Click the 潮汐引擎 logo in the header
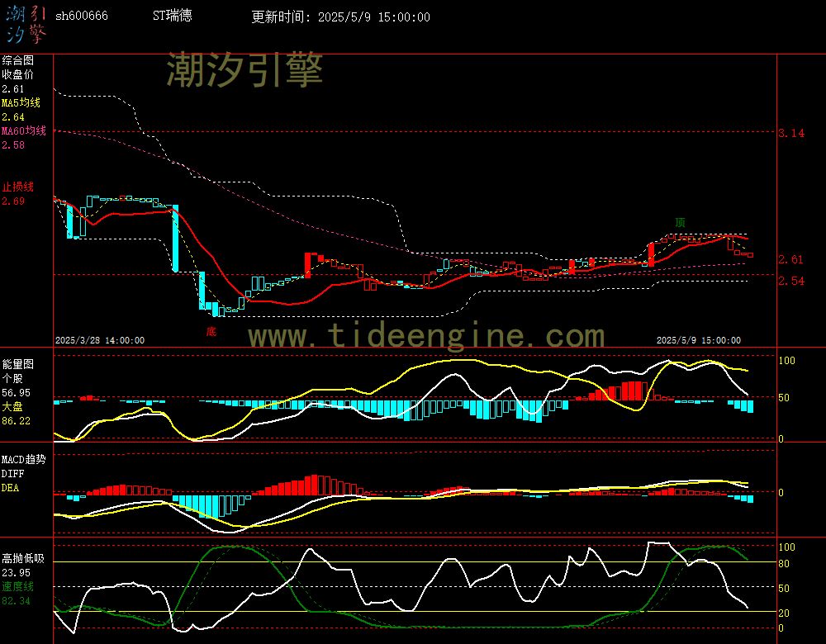This screenshot has height=644, width=826. pos(26,25)
